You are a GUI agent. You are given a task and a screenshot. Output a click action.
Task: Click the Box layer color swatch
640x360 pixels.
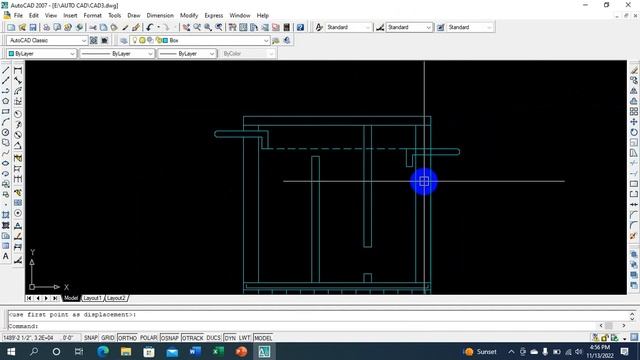165,40
